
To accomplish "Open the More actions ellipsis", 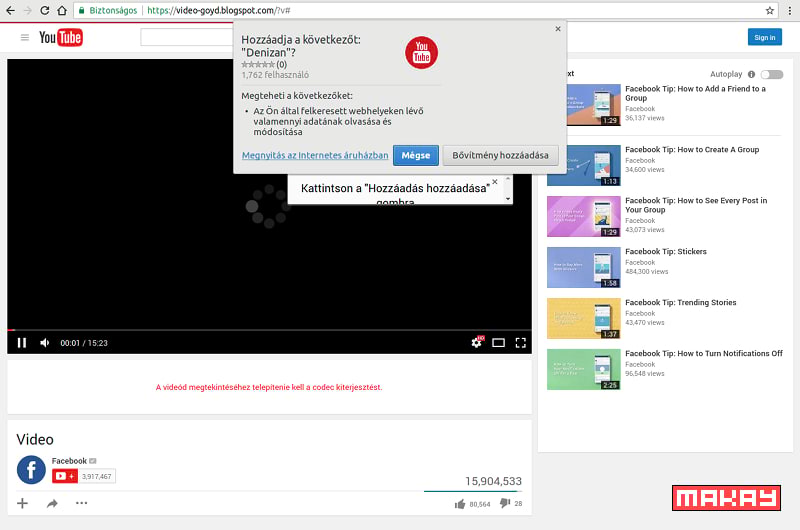I will (x=82, y=503).
